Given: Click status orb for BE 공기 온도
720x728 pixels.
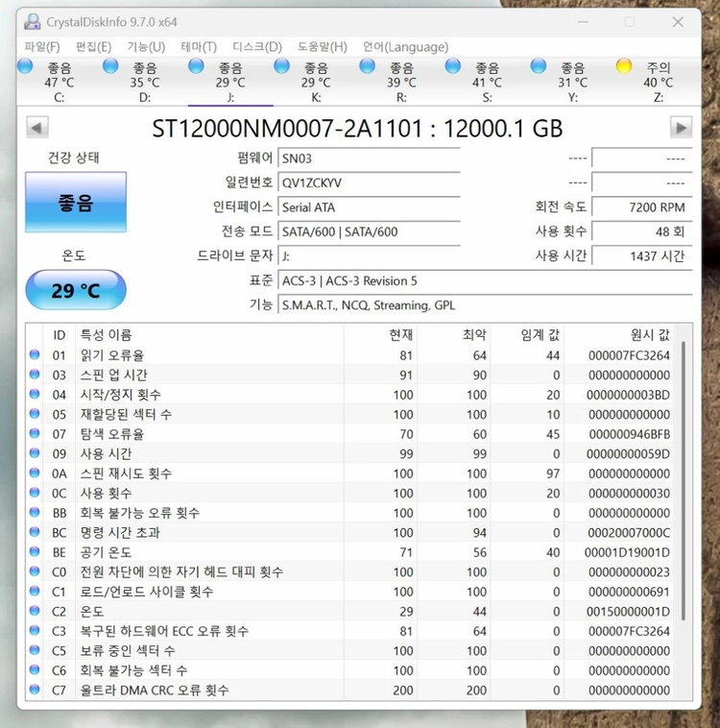Looking at the screenshot, I should click(35, 551).
